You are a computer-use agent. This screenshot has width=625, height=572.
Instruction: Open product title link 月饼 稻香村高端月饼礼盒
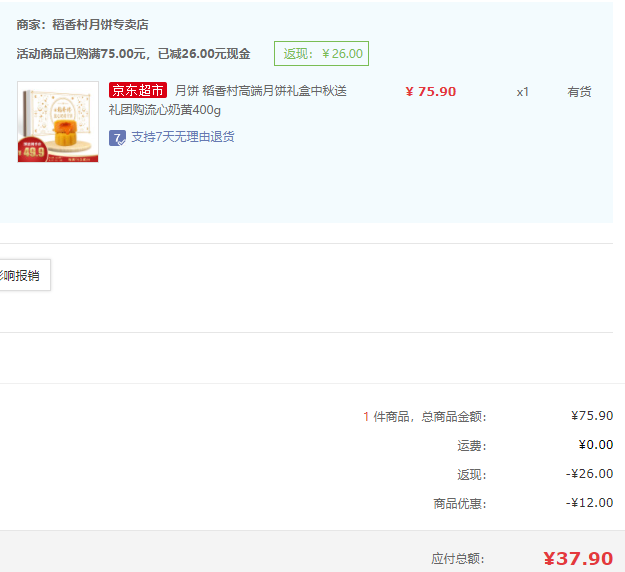click(x=228, y=100)
